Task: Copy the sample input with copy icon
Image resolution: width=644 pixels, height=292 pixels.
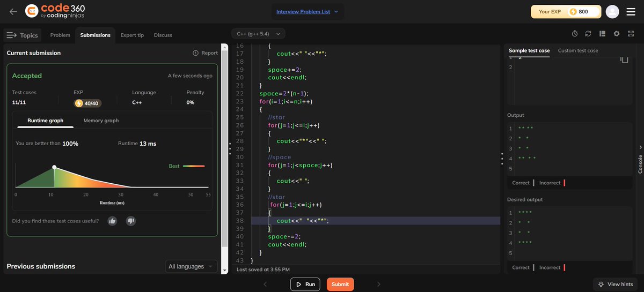Action: pyautogui.click(x=624, y=59)
